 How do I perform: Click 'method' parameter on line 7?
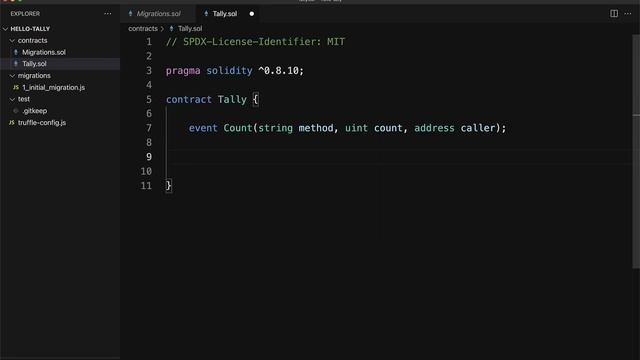tap(316, 128)
